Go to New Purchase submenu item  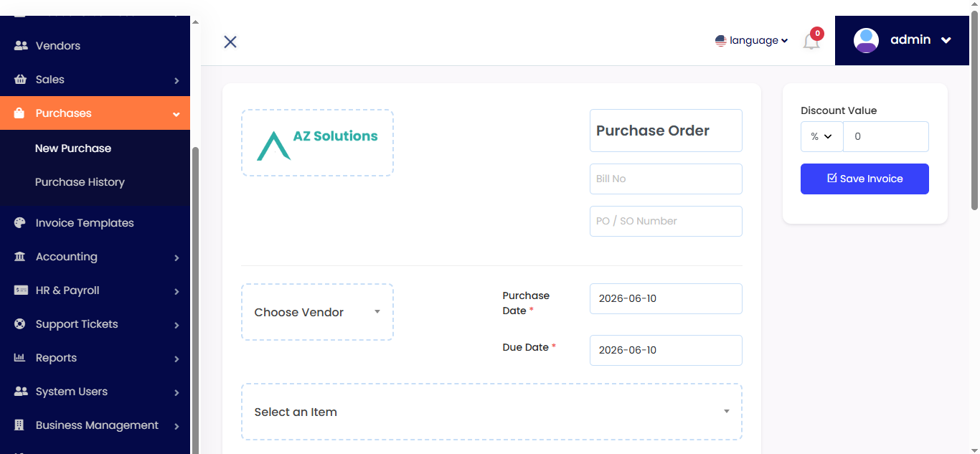73,148
